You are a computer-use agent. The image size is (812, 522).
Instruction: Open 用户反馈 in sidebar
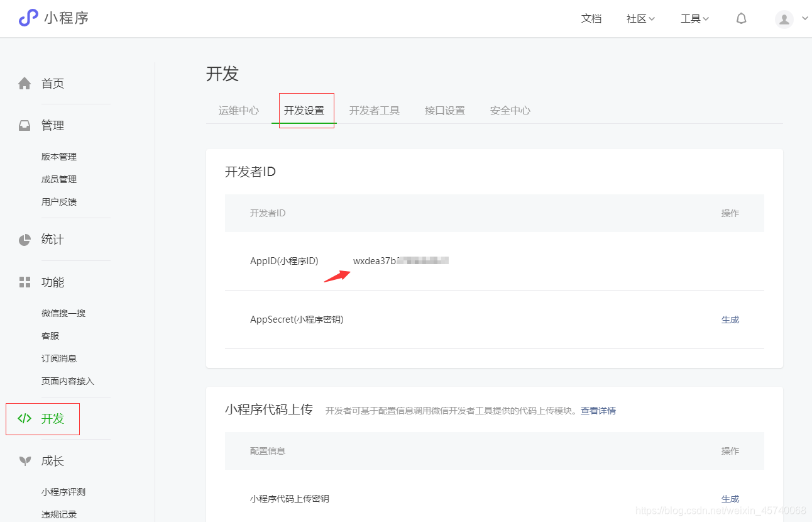click(59, 202)
